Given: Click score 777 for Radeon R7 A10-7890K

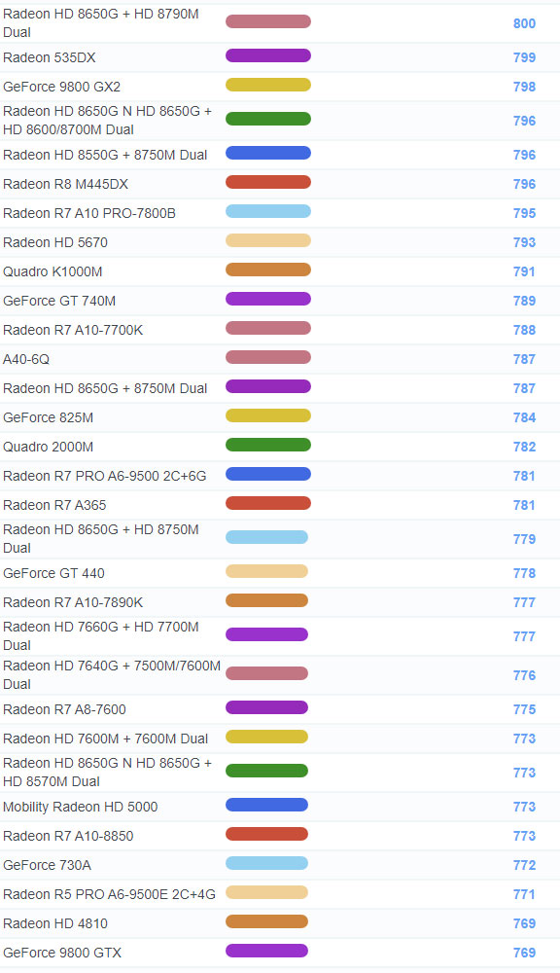Looking at the screenshot, I should (x=524, y=602).
